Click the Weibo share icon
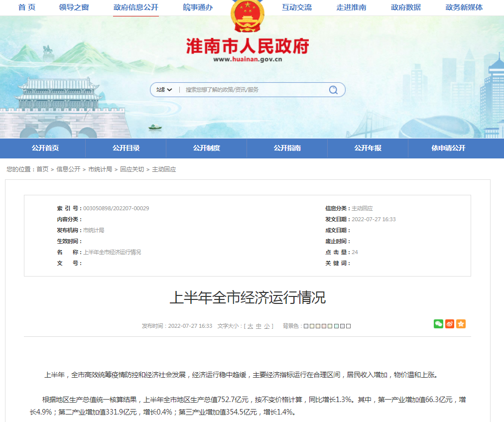This screenshot has width=504, height=422. pyautogui.click(x=449, y=324)
